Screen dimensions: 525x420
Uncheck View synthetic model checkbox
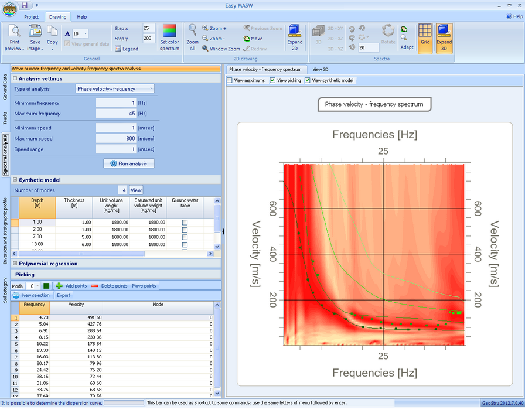click(x=308, y=80)
